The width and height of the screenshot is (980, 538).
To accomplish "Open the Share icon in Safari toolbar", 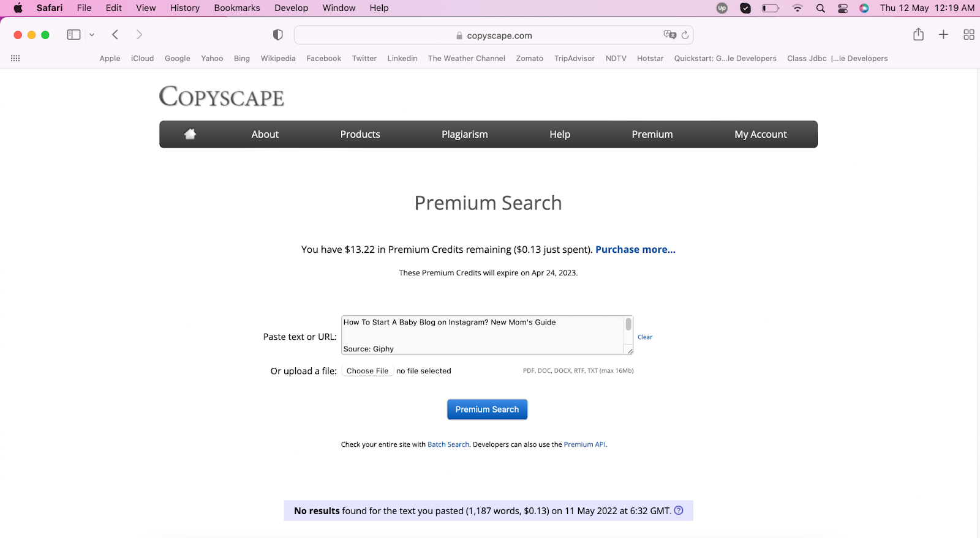I will 918,34.
